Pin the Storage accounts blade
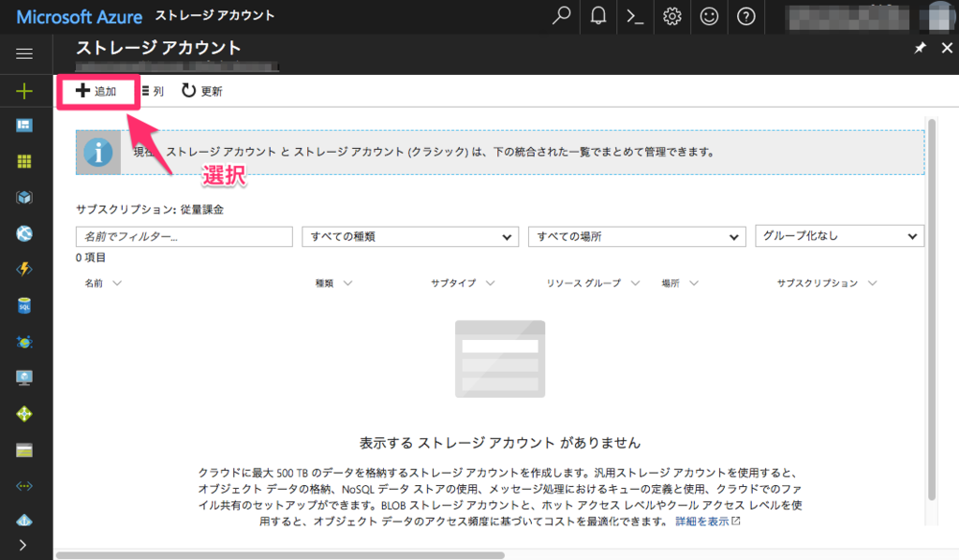 (920, 48)
